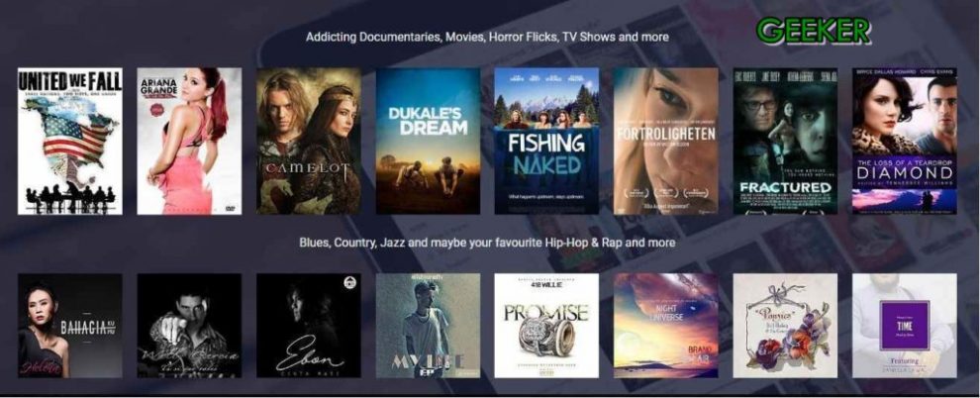Viewport: 980px width, 398px height.
Task: Click the 'Blues, Country, Jazz' music heading
Action: [487, 242]
